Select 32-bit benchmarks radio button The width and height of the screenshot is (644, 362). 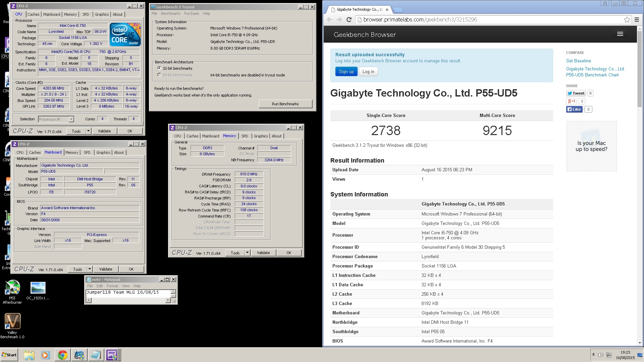pyautogui.click(x=159, y=68)
